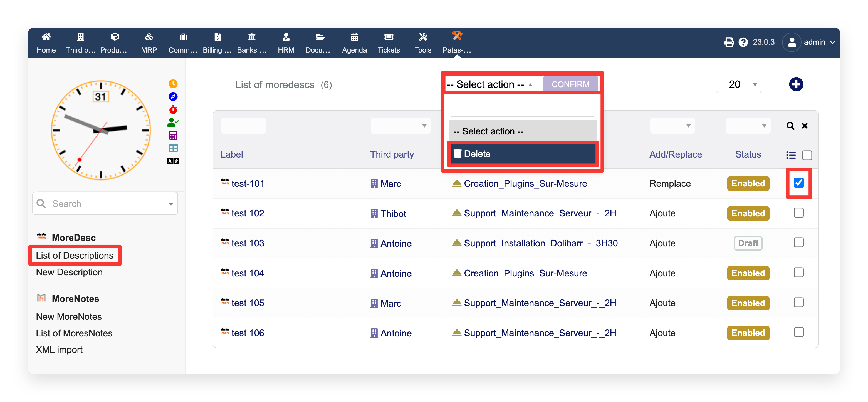Click the Label filter input field
Image resolution: width=868 pixels, height=402 pixels.
tap(243, 126)
